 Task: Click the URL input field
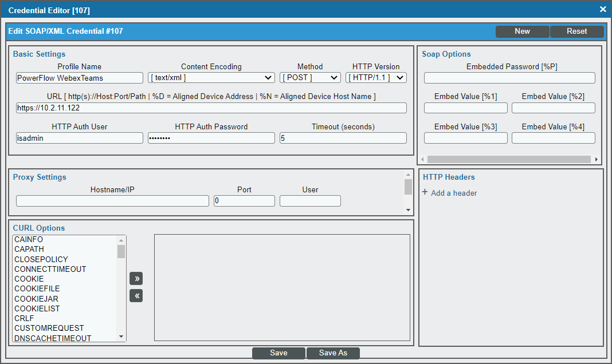click(211, 108)
